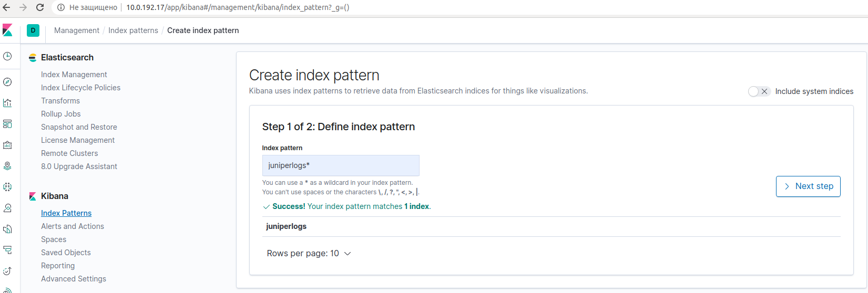Open APM from the side navigation
Image resolution: width=868 pixels, height=293 pixels.
click(7, 250)
